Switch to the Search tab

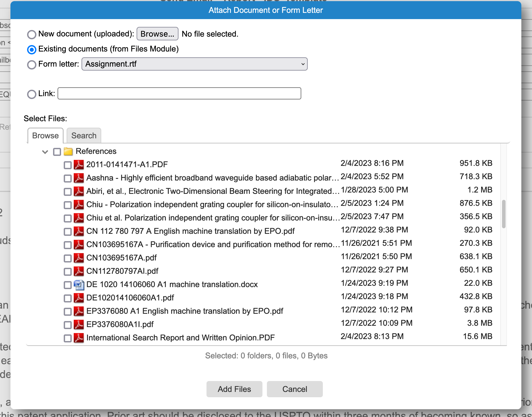point(83,135)
